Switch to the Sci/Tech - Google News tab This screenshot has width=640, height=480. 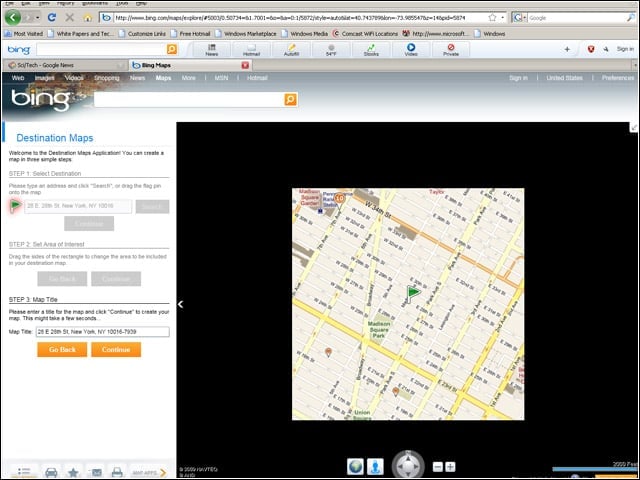[x=65, y=65]
